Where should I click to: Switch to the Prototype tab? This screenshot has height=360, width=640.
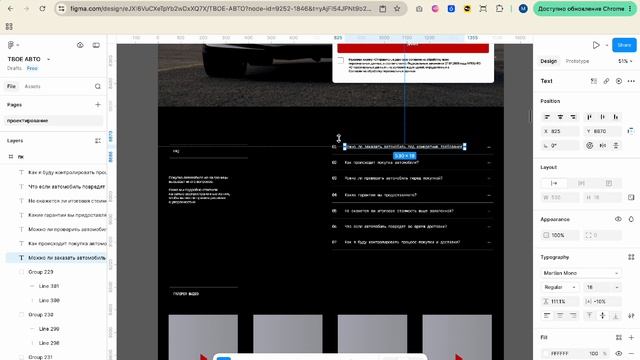pos(577,61)
